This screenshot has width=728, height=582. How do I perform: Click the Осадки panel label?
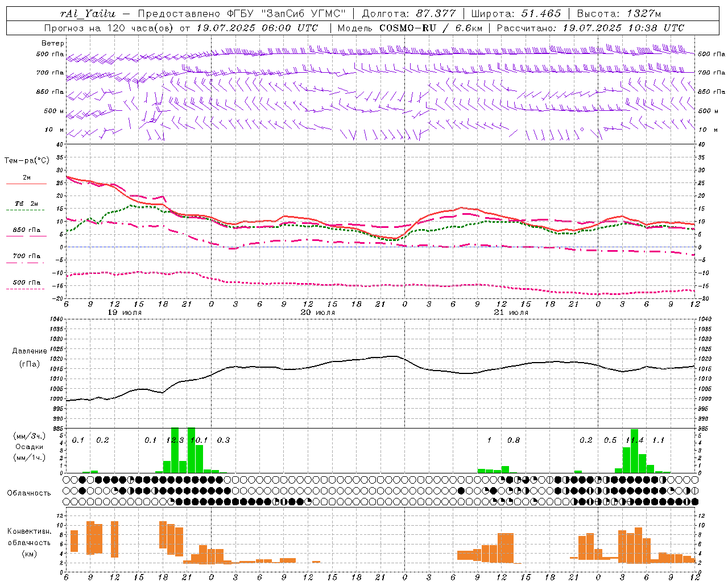29,447
